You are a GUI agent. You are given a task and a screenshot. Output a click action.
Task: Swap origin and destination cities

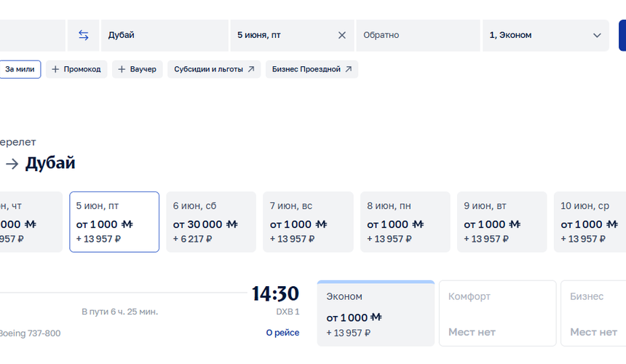[x=84, y=35]
